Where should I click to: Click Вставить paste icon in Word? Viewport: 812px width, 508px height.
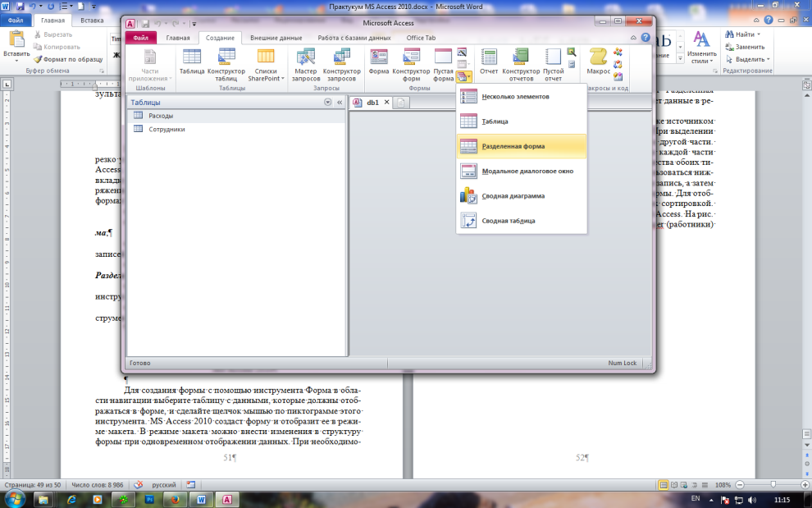coord(16,40)
